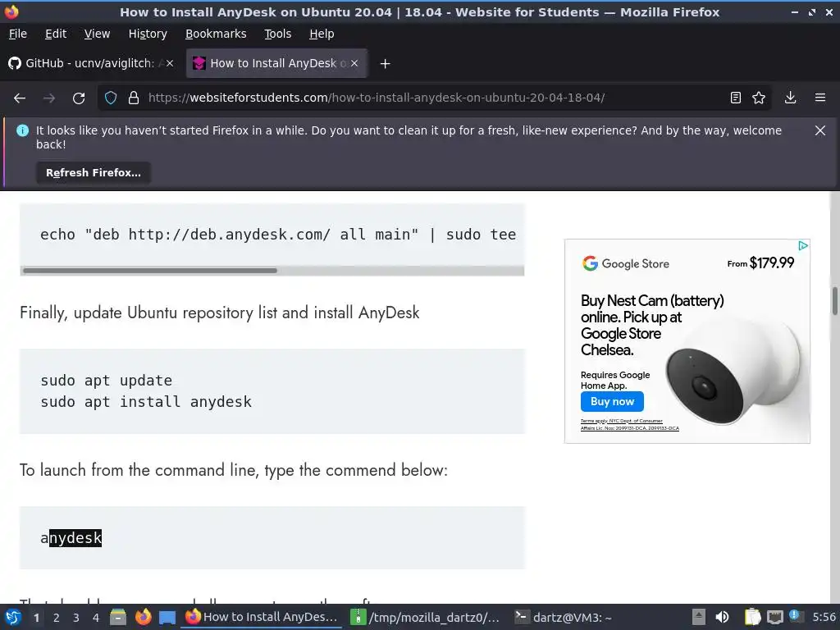This screenshot has width=840, height=630.
Task: Click the ad terms apply fine print
Action: click(629, 424)
